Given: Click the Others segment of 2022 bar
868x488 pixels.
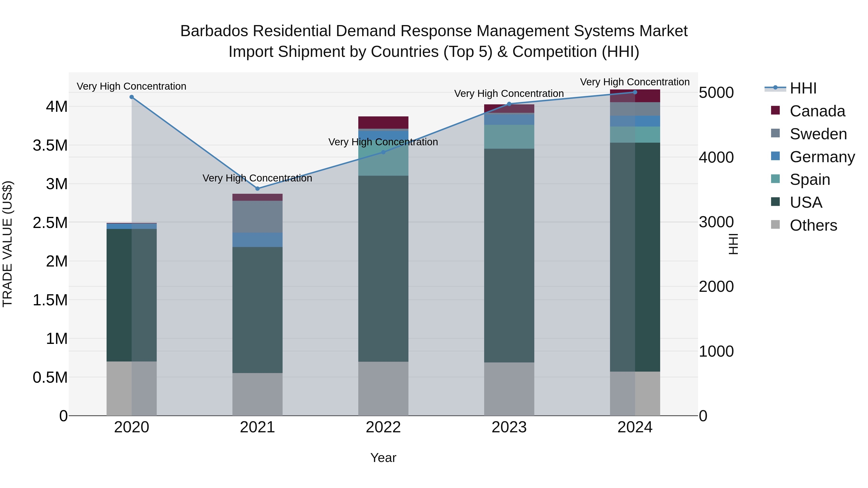Looking at the screenshot, I should coord(383,389).
